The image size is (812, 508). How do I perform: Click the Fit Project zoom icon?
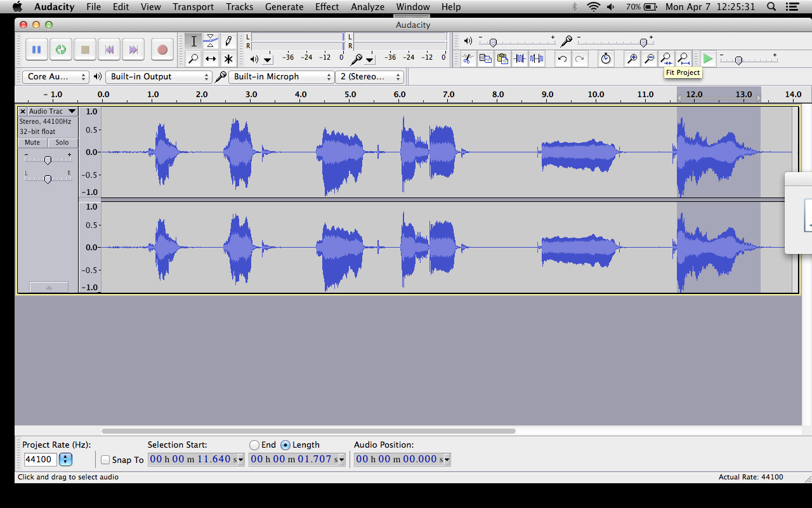click(x=683, y=58)
